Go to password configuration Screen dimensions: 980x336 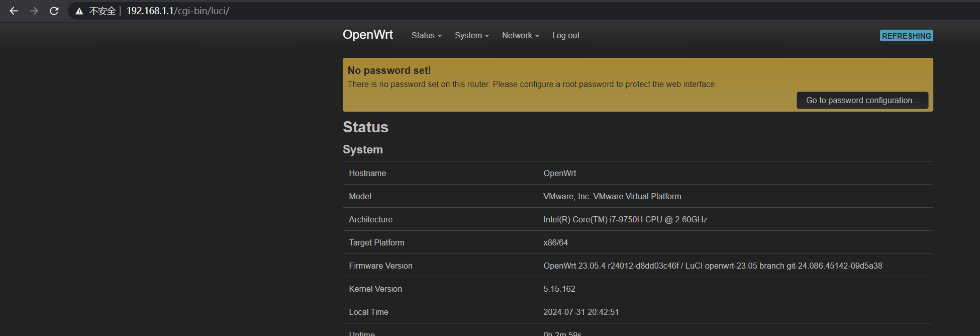(862, 100)
